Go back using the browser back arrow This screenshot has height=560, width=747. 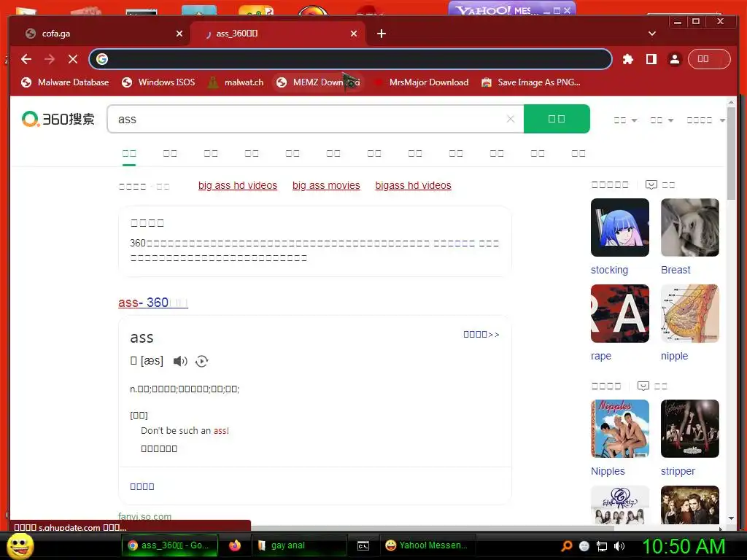[x=26, y=59]
